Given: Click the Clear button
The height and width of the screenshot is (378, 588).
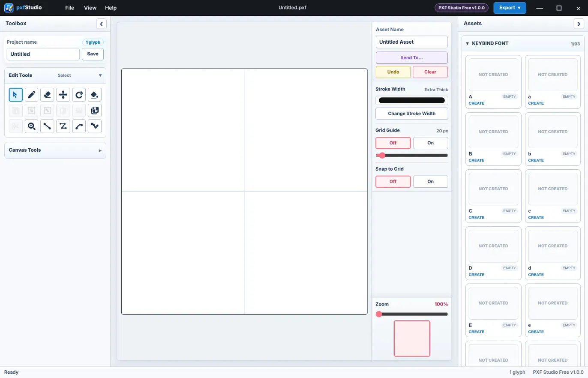Looking at the screenshot, I should 430,72.
